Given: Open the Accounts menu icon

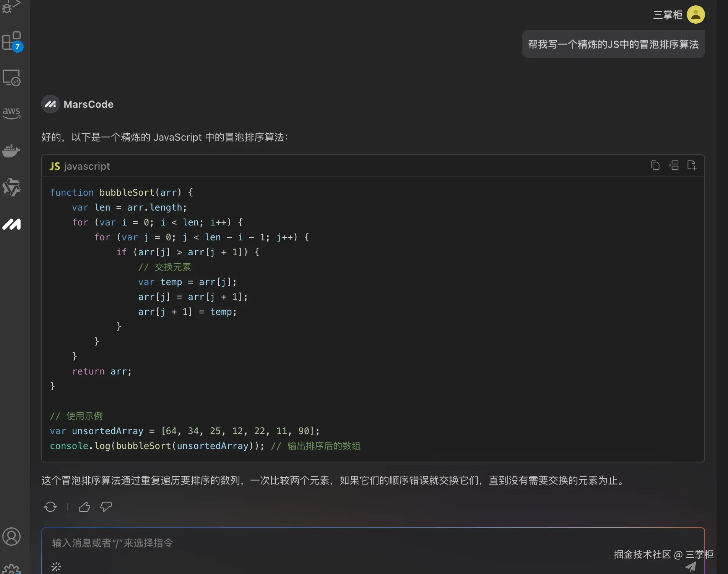Looking at the screenshot, I should click(11, 537).
